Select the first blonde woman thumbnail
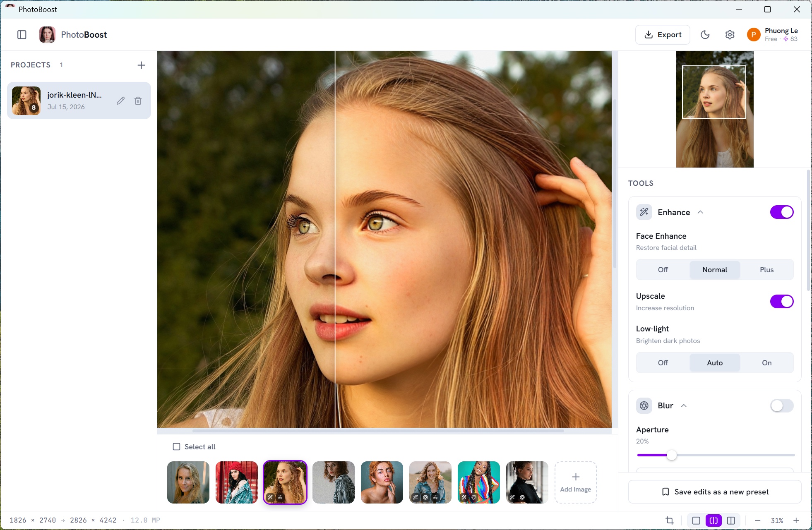 (188, 482)
